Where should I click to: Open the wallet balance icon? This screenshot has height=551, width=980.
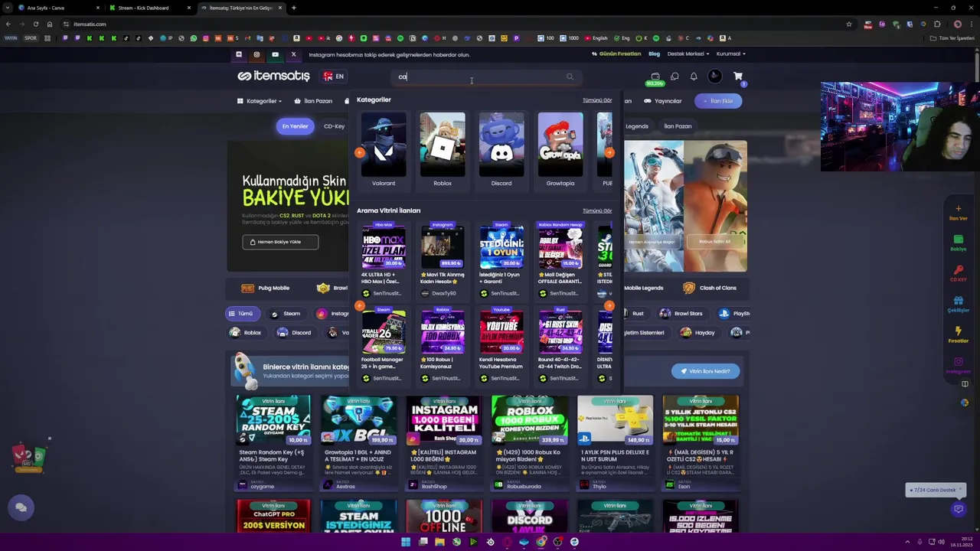(655, 77)
